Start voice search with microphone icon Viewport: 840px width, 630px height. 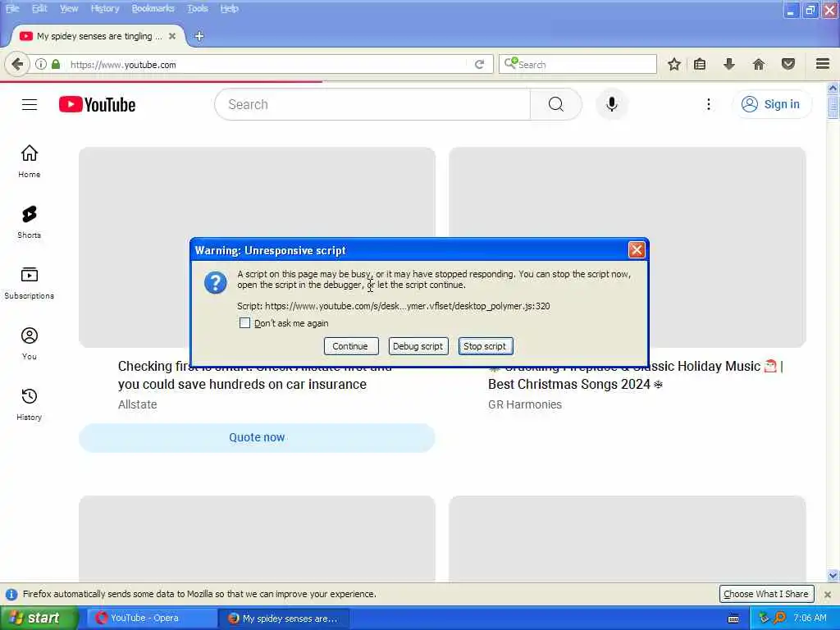tap(612, 104)
